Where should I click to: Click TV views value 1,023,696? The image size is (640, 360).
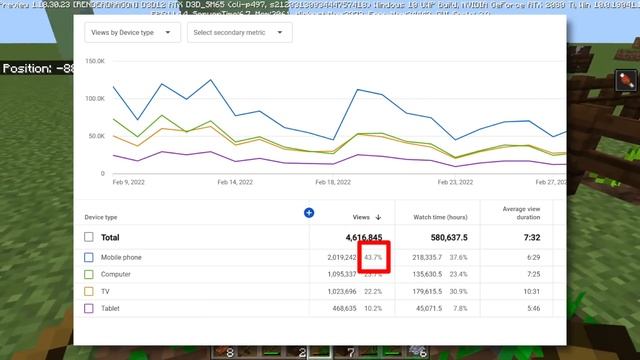(342, 291)
